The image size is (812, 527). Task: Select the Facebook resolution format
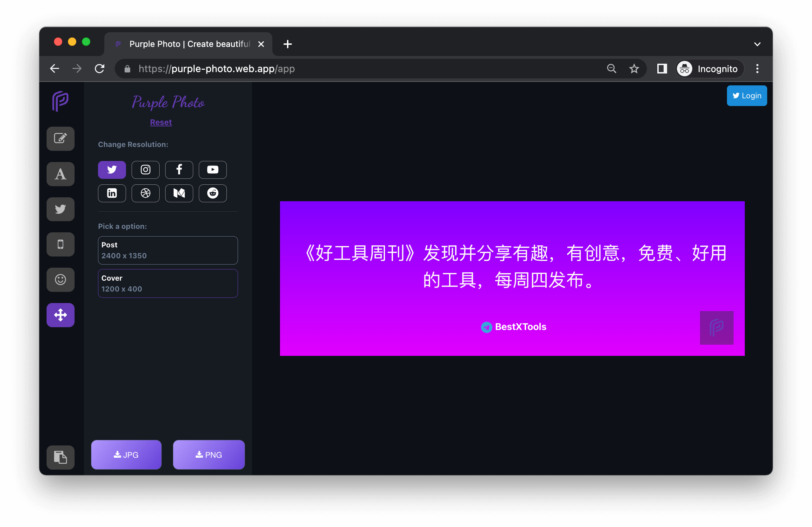179,170
